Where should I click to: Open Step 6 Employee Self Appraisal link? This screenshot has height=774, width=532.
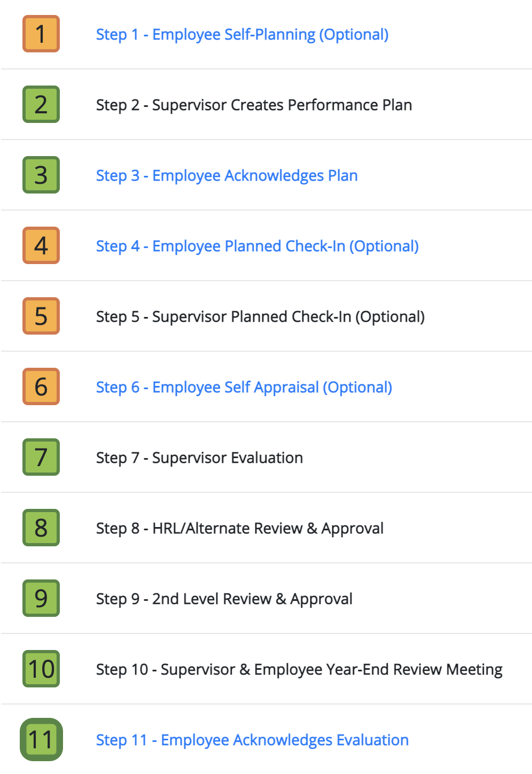coord(244,388)
